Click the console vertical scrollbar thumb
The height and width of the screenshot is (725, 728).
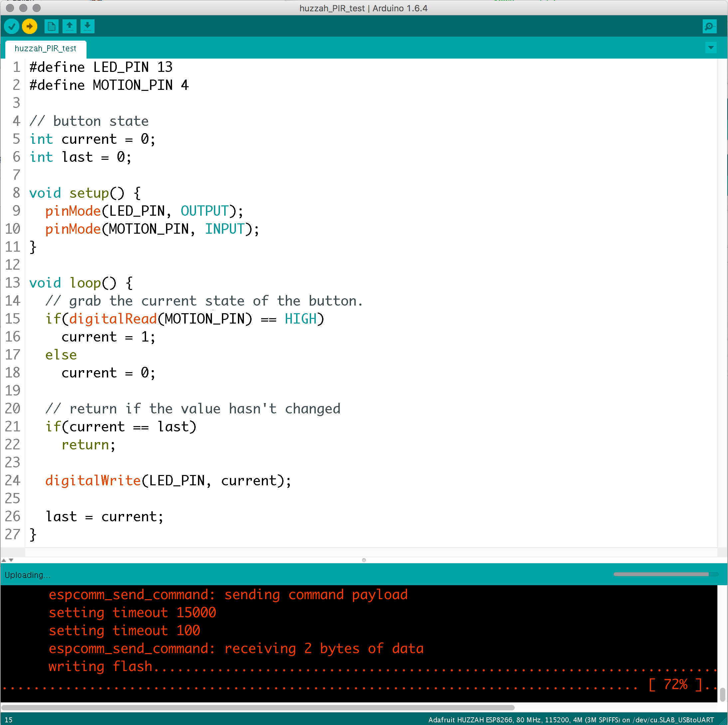tap(722, 694)
